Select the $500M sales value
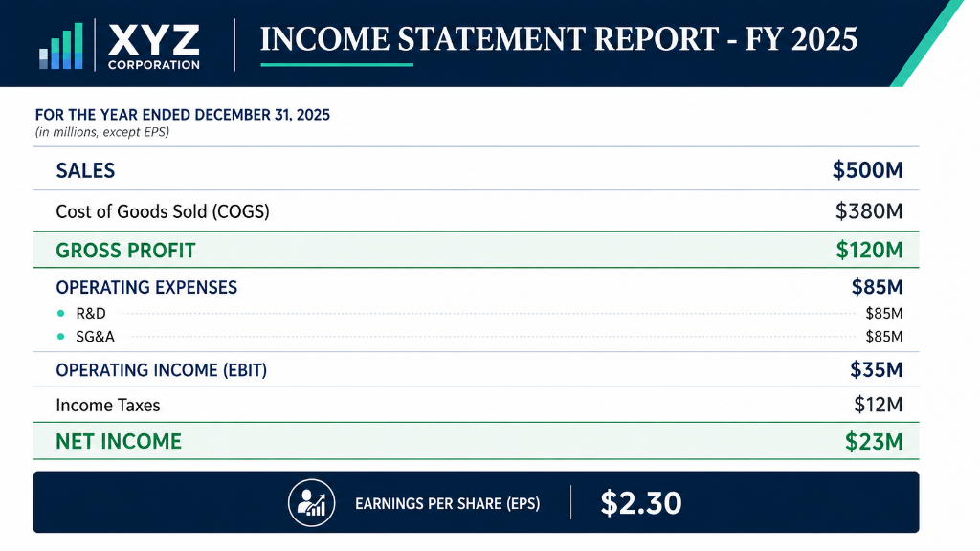 (x=867, y=170)
